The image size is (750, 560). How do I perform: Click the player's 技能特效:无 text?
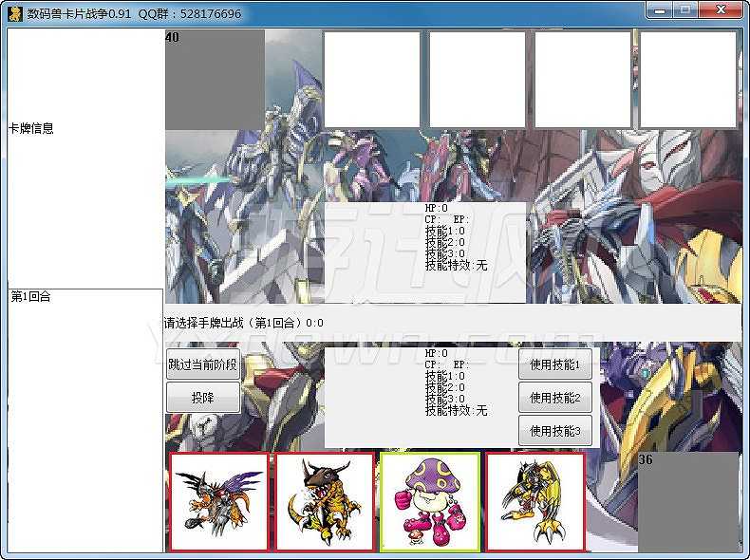pos(456,410)
